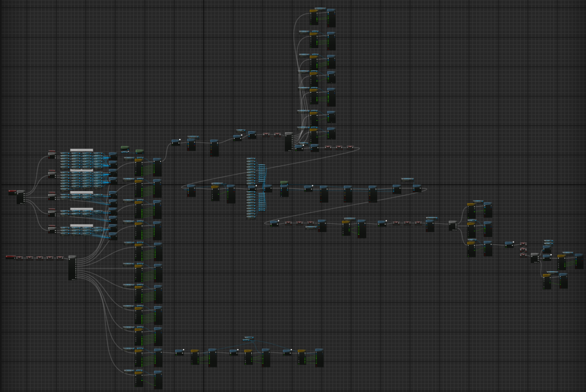Click the node ending the middle row's right side
The width and height of the screenshot is (586, 392).
(417, 188)
